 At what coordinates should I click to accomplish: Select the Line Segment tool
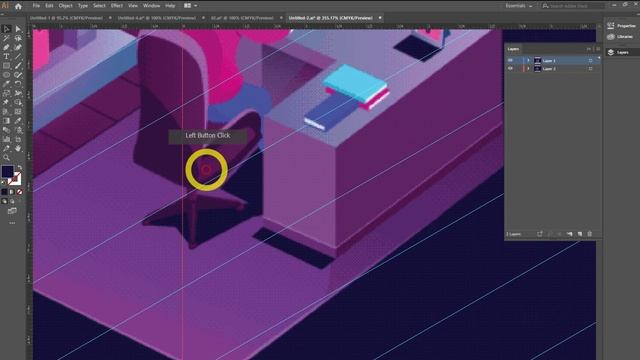click(18, 56)
